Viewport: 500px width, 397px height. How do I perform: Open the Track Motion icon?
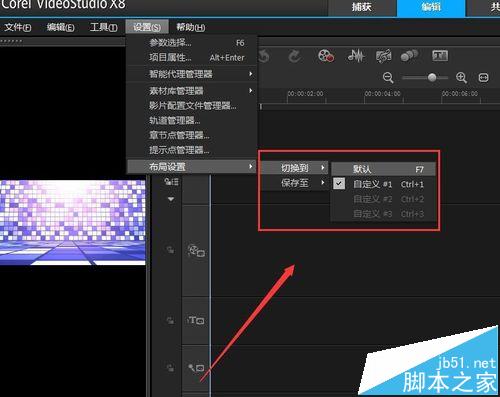click(409, 56)
